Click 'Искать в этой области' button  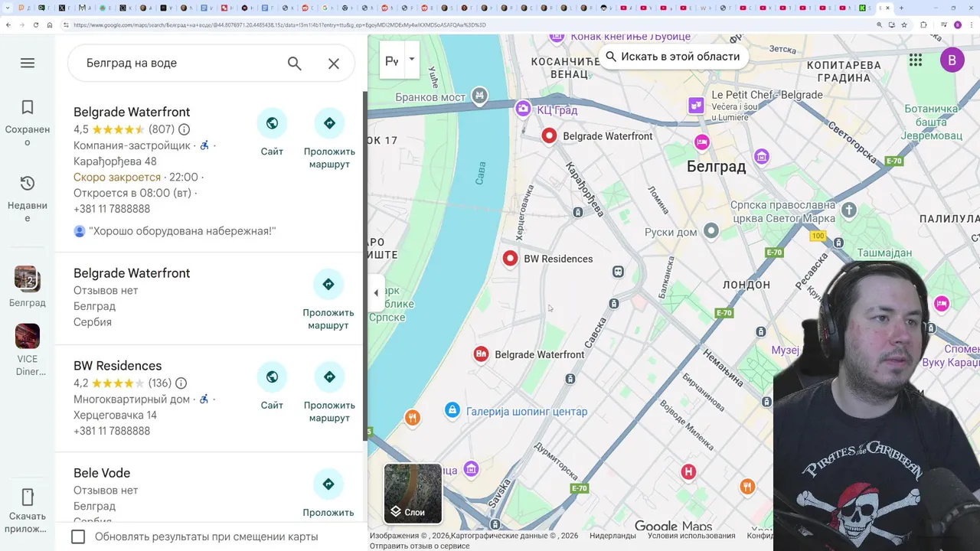(672, 56)
